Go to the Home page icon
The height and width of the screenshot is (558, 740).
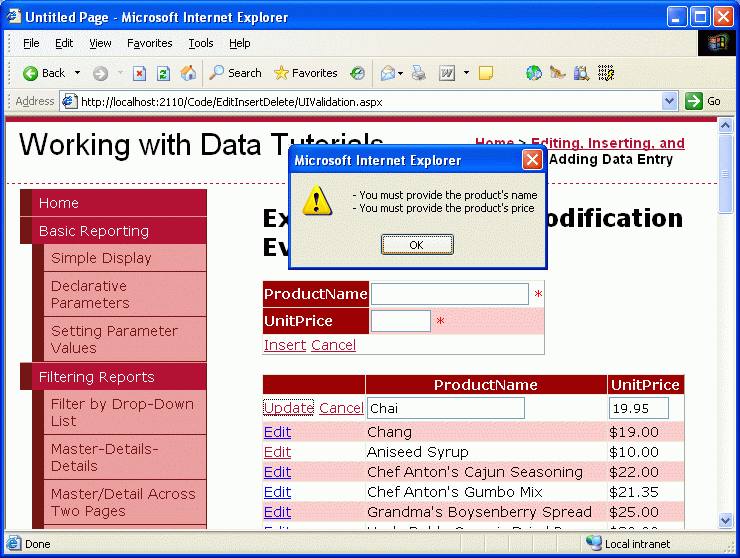point(188,73)
